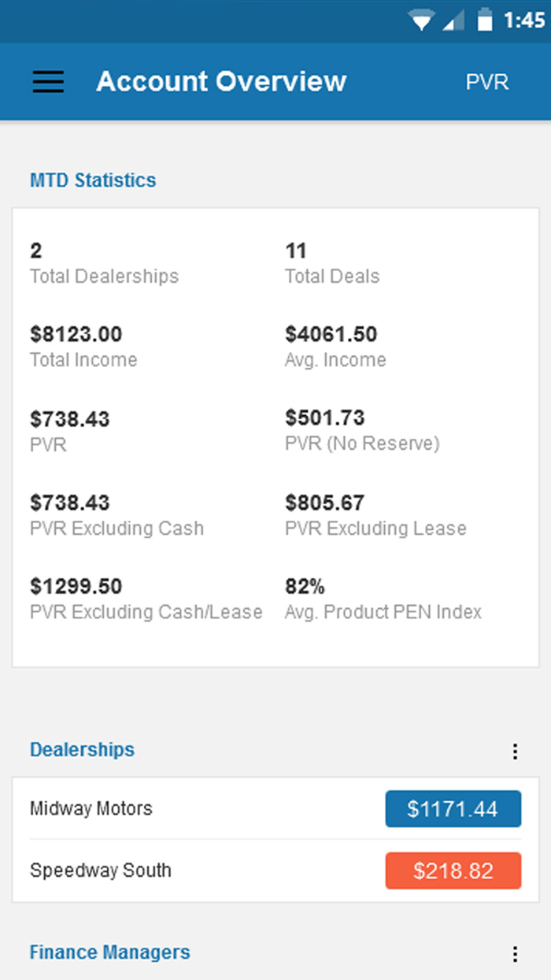The height and width of the screenshot is (980, 551).
Task: Open the MTD Statistics section
Action: coord(92,180)
